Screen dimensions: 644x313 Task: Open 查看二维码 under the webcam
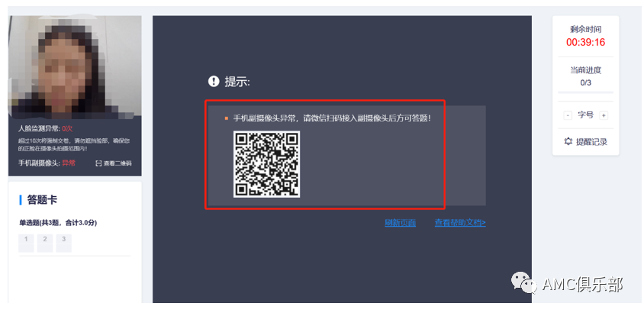117,163
